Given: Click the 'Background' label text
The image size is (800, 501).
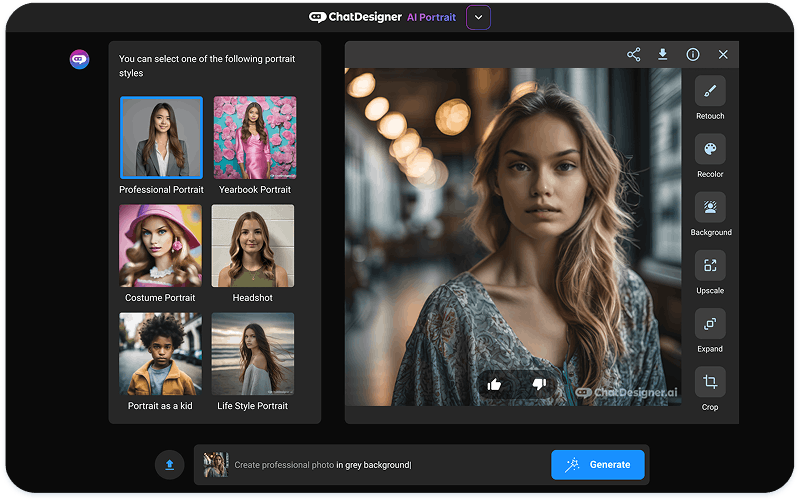Looking at the screenshot, I should tap(711, 232).
